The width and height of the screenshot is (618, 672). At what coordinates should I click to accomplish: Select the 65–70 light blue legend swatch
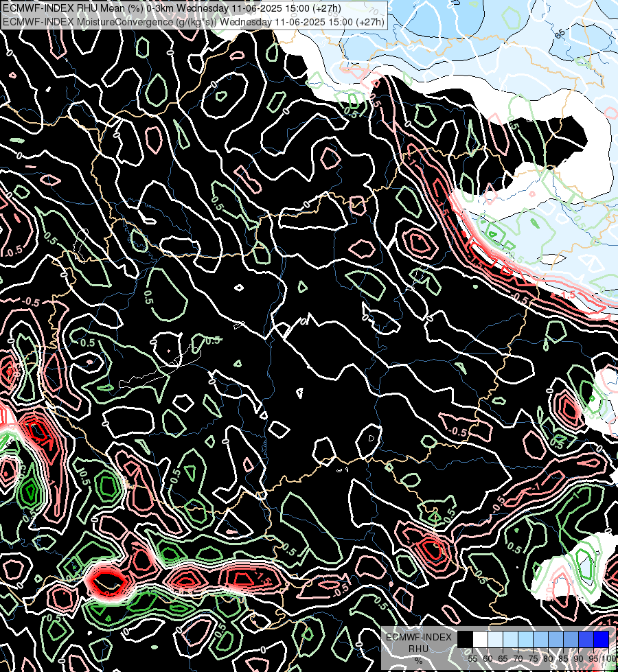point(510,639)
